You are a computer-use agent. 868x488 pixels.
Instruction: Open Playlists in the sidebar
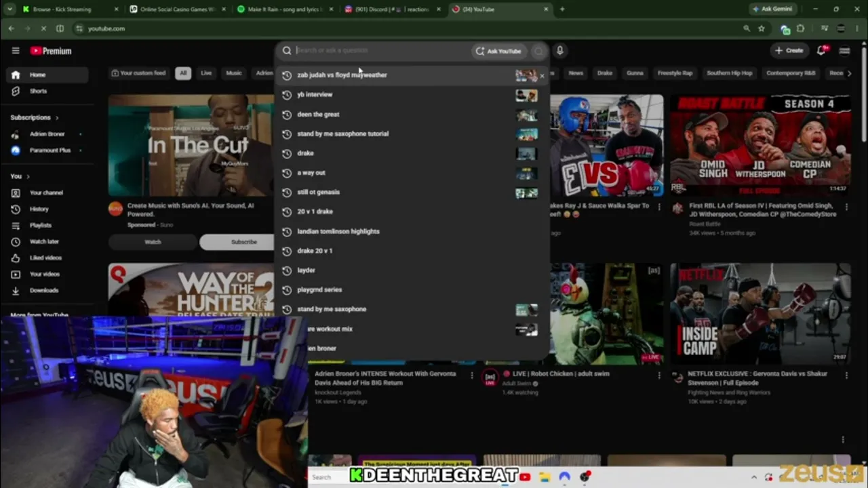47,225
